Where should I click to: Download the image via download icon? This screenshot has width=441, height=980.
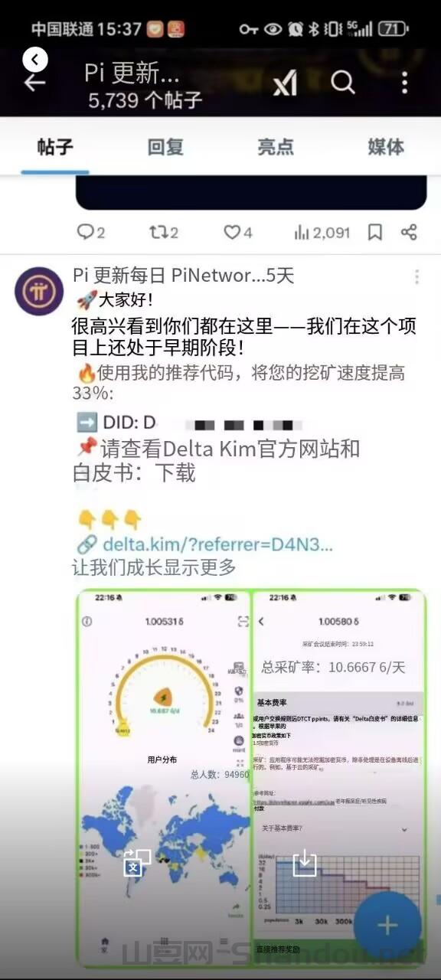tap(305, 862)
